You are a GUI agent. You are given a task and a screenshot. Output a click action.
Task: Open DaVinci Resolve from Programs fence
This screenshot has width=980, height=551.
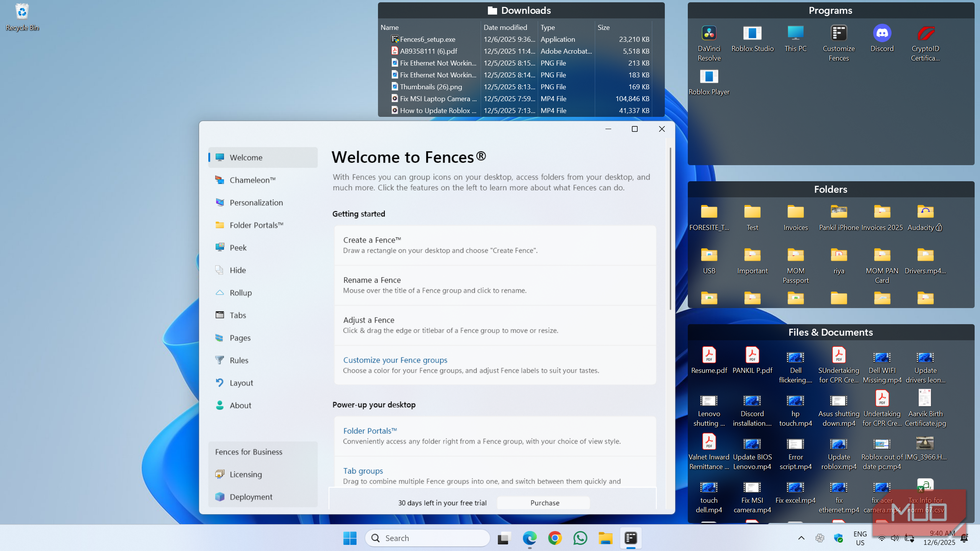tap(709, 34)
